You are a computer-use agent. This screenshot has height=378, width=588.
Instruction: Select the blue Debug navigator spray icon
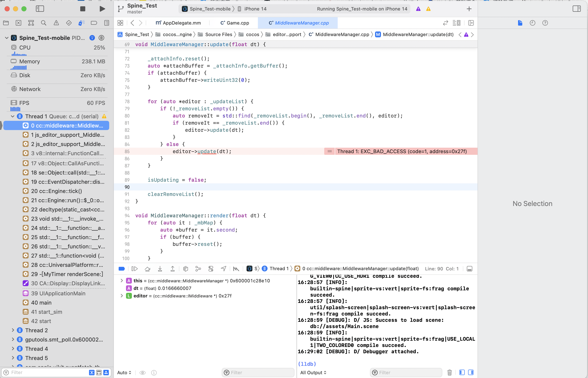tap(81, 23)
